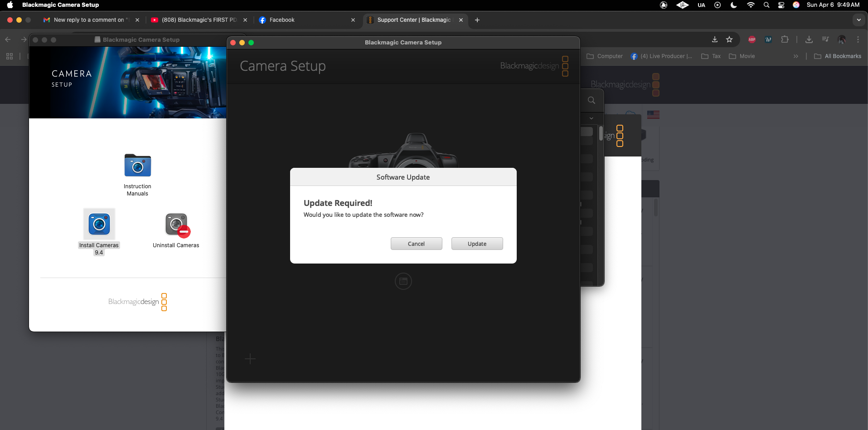
Task: Open the blue W extension icon
Action: pyautogui.click(x=768, y=39)
